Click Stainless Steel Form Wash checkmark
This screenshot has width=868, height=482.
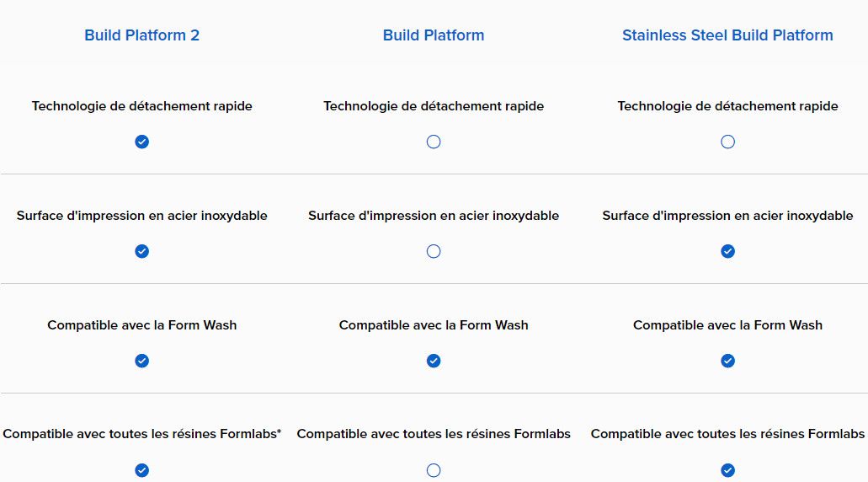728,361
